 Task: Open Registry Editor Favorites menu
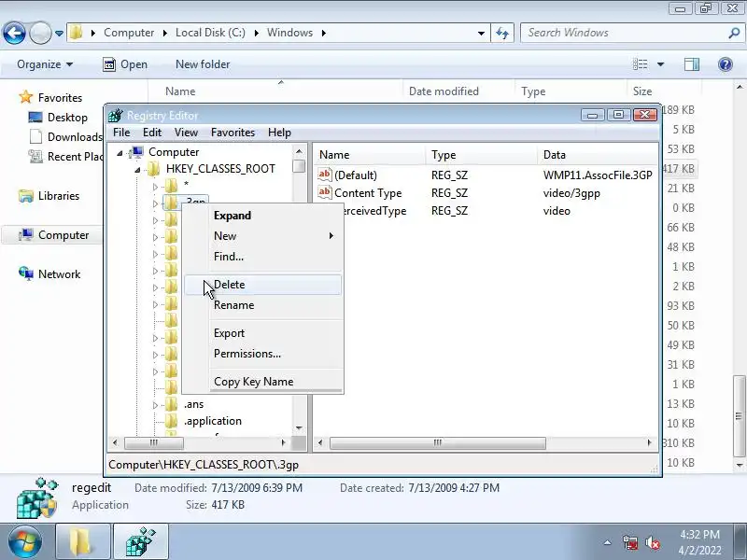233,133
